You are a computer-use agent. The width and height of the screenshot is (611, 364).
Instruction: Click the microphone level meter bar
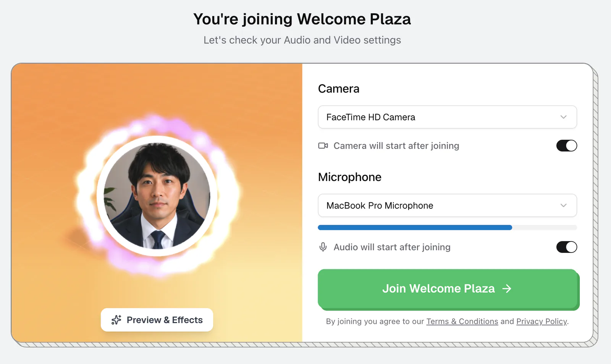click(x=447, y=228)
